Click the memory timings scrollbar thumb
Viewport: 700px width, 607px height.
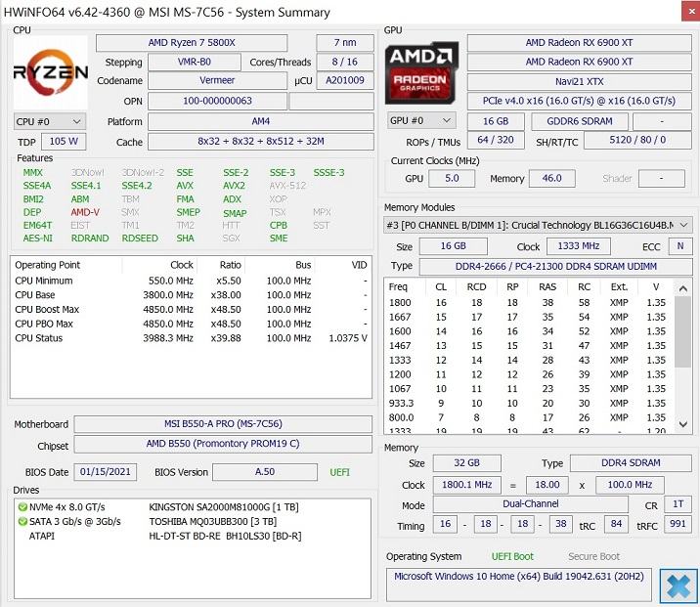(682, 331)
